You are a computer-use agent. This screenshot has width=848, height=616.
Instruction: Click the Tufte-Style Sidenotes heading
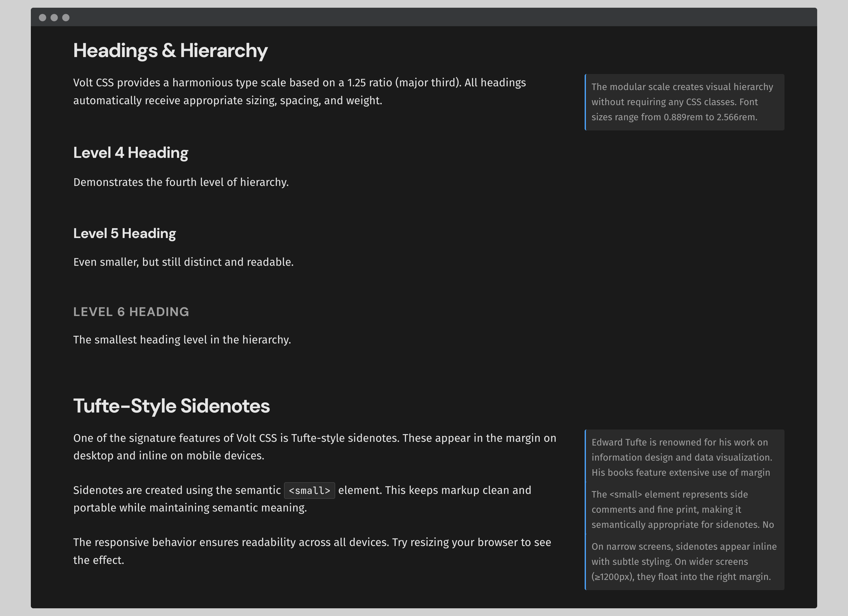(171, 406)
